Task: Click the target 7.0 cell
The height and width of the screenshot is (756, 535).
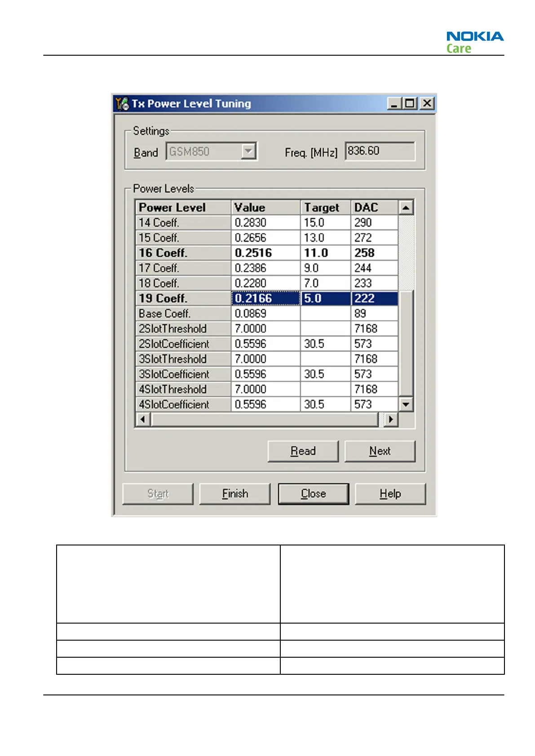Action: (325, 283)
